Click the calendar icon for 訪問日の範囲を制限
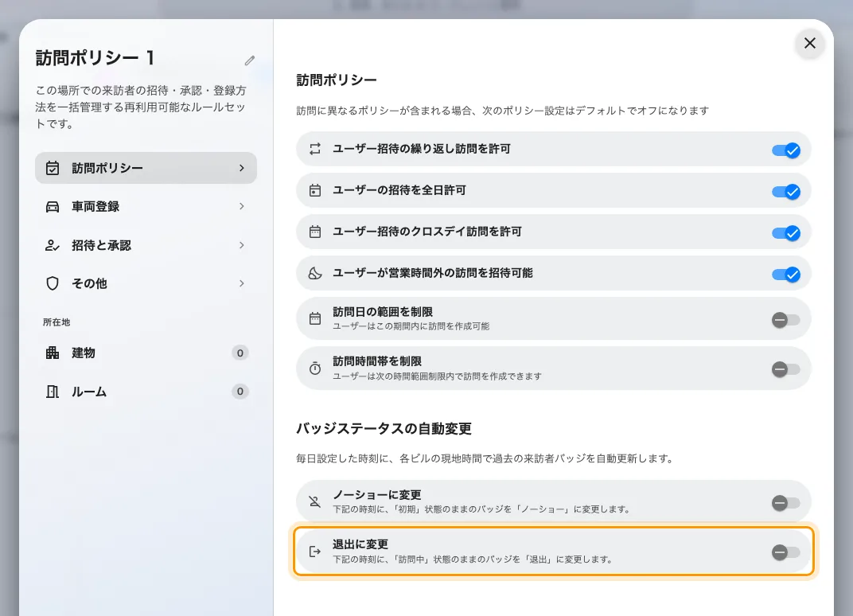 pyautogui.click(x=315, y=318)
